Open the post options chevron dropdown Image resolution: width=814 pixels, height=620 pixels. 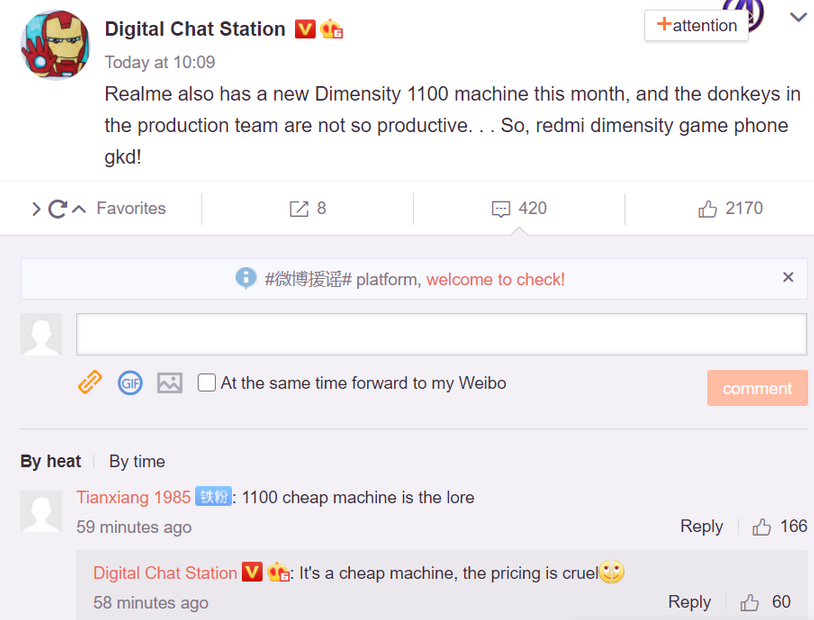click(x=798, y=18)
